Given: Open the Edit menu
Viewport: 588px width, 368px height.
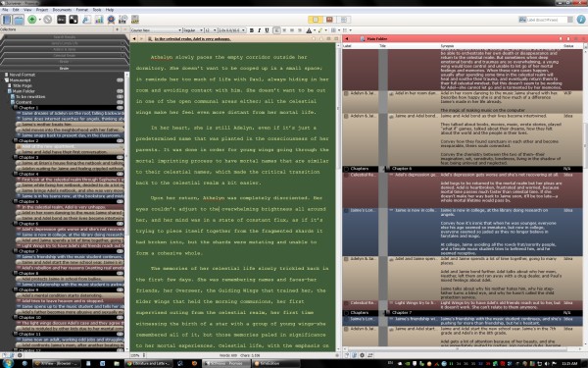Looking at the screenshot, I should (16, 10).
